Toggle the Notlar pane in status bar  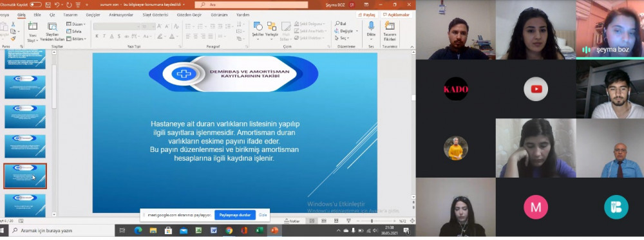(x=292, y=221)
